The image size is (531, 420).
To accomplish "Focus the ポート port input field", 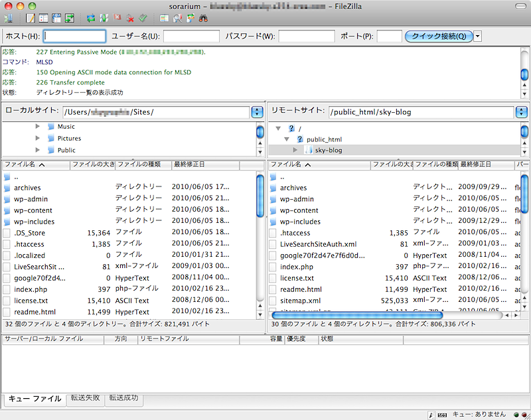I will click(x=389, y=36).
